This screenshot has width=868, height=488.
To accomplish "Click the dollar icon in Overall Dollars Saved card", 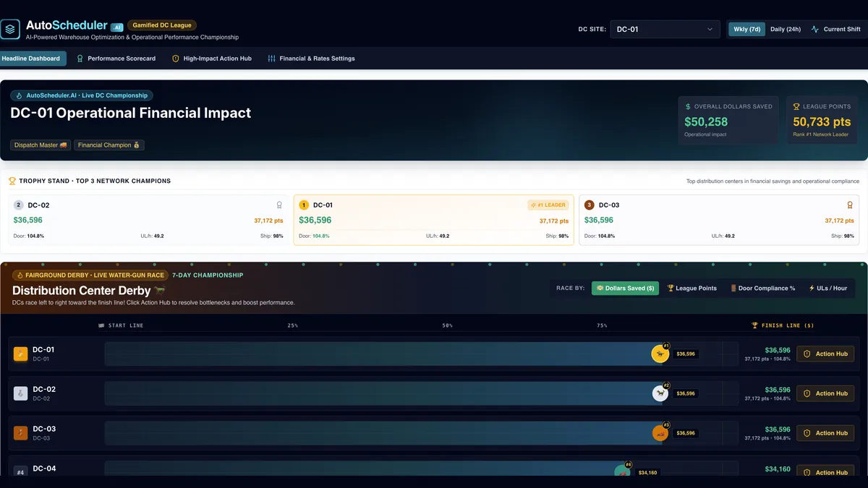I will 688,106.
